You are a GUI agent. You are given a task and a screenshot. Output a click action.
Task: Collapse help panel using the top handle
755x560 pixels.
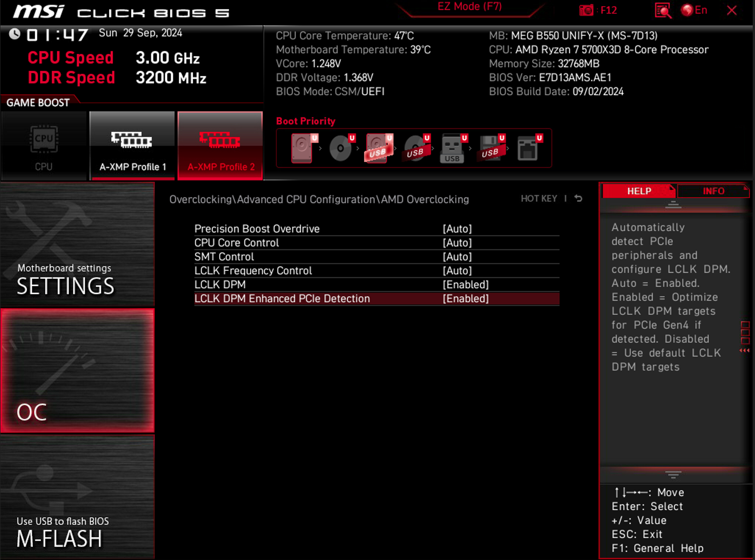pos(673,205)
